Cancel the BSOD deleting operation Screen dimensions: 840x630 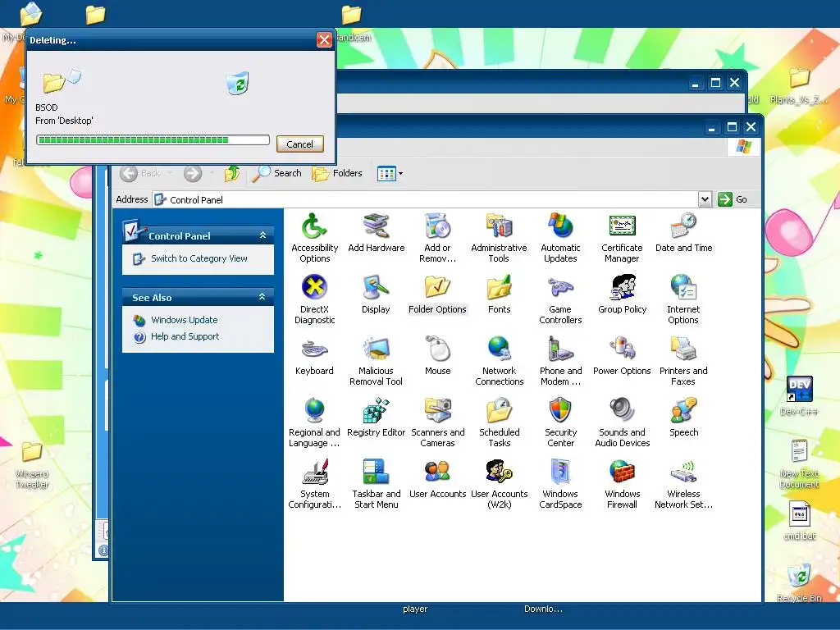[x=299, y=144]
